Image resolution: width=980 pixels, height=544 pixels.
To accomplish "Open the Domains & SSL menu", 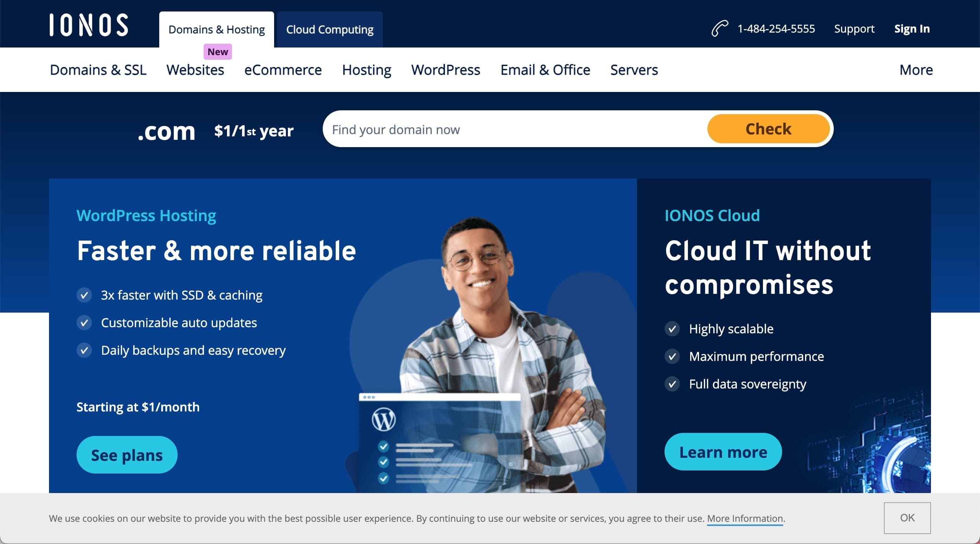I will [x=98, y=70].
